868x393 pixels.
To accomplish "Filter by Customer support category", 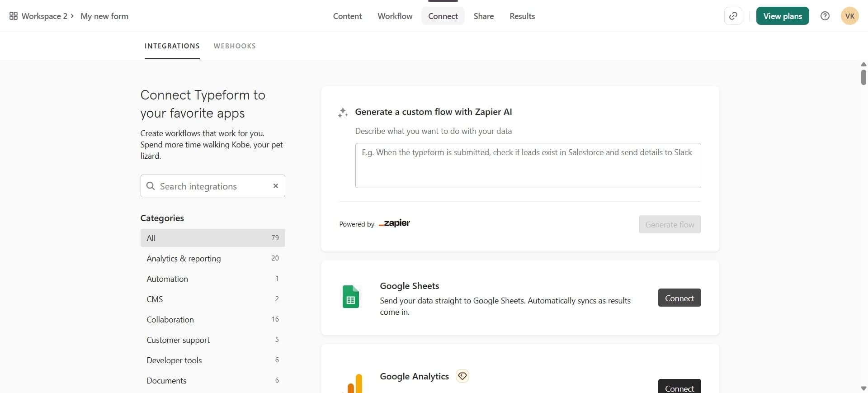I will pos(213,340).
